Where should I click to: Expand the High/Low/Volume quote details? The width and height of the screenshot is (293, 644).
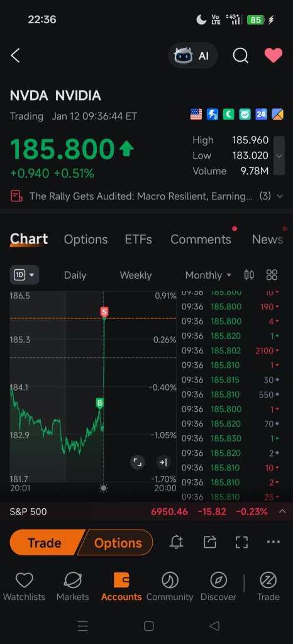(279, 156)
